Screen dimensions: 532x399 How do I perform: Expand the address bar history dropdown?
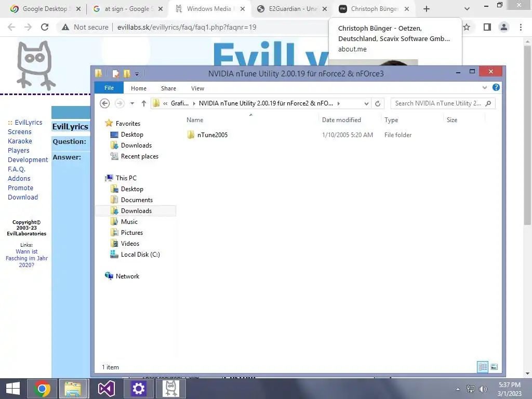click(366, 103)
